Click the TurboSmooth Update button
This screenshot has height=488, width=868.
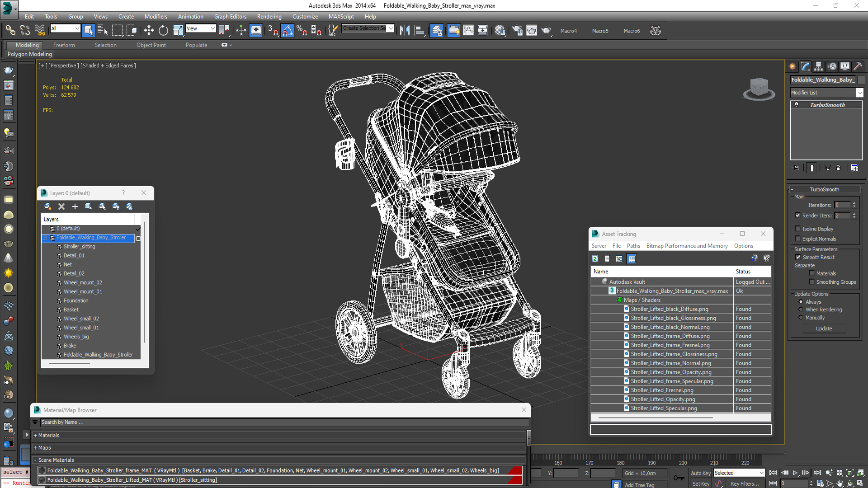[x=824, y=328]
